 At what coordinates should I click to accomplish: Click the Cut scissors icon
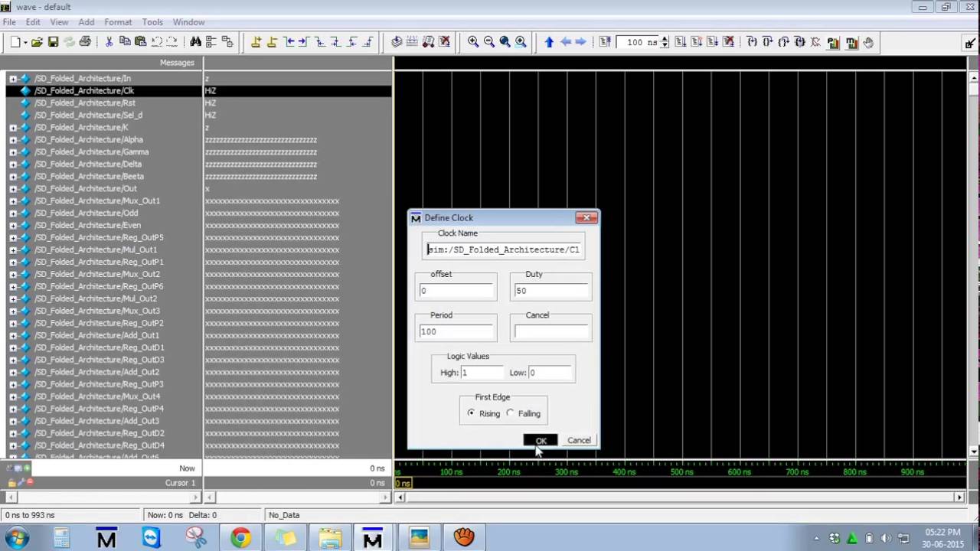coord(109,42)
